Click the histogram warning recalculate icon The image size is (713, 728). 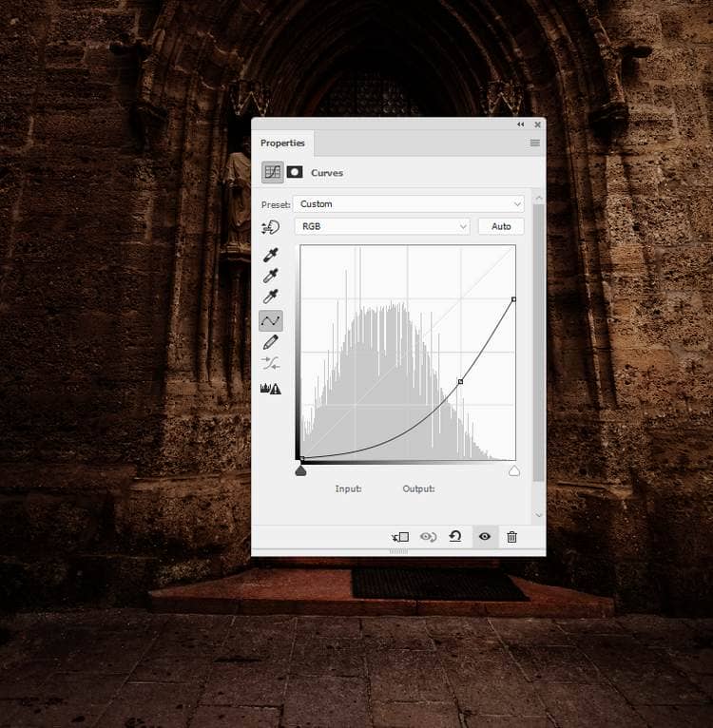pyautogui.click(x=270, y=388)
